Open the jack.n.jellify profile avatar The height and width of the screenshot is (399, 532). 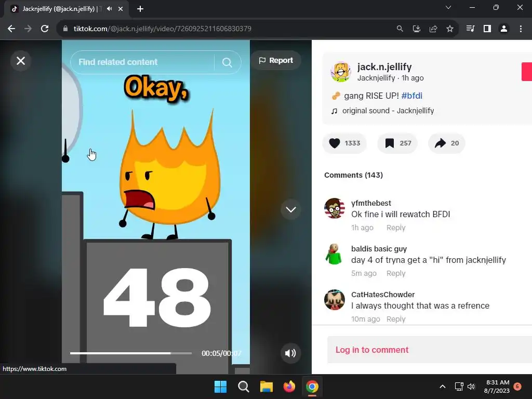pos(341,72)
